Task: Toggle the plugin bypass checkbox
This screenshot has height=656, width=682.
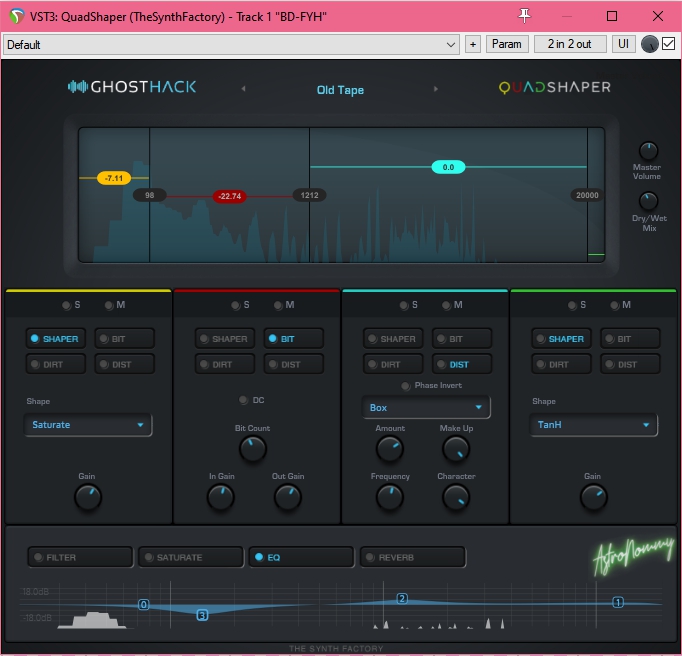Action: click(x=668, y=44)
